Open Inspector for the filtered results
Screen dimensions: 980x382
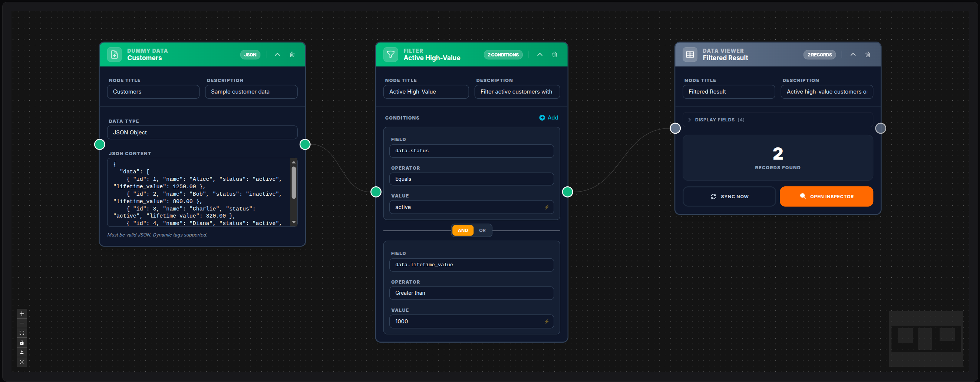(x=826, y=196)
